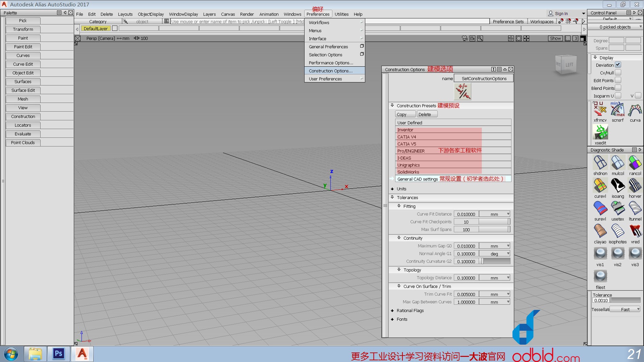Image resolution: width=644 pixels, height=362 pixels.
Task: Expand the Fonts section
Action: tap(393, 319)
